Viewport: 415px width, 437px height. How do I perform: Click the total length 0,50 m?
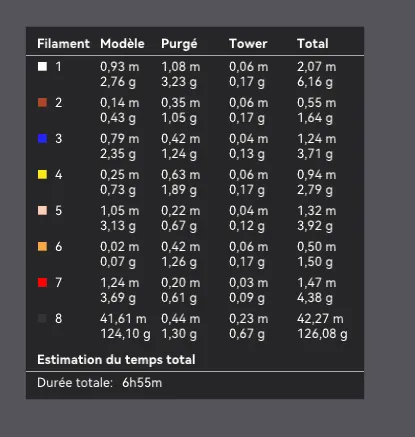[317, 247]
